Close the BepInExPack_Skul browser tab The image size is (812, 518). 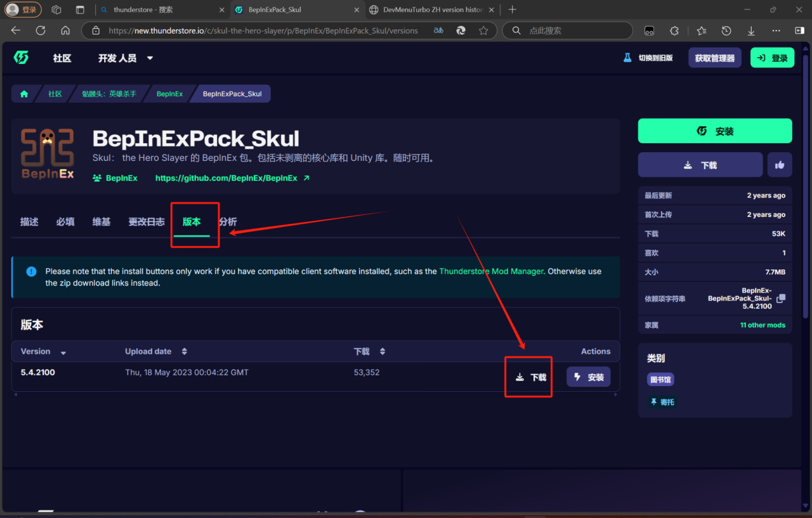(x=356, y=10)
